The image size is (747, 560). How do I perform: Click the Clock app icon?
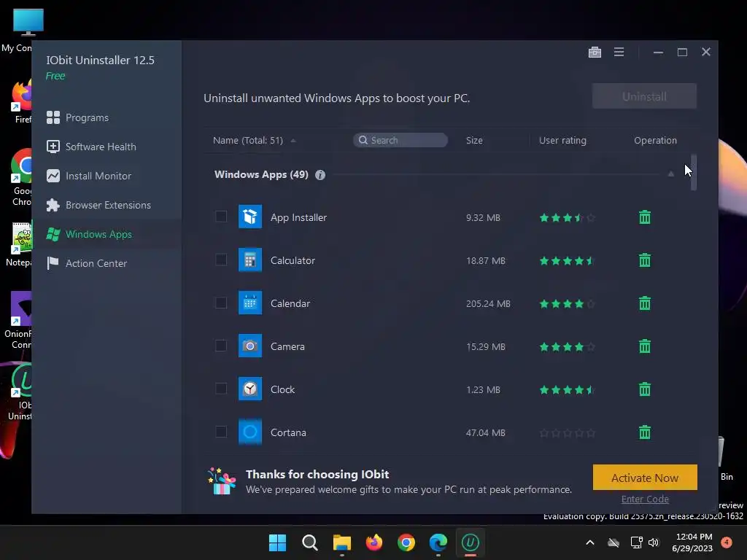click(250, 389)
